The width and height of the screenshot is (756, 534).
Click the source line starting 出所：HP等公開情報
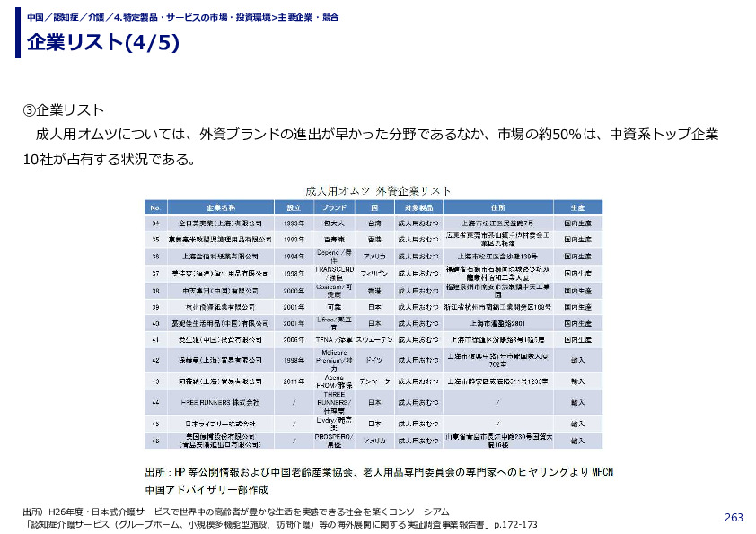pyautogui.click(x=379, y=472)
